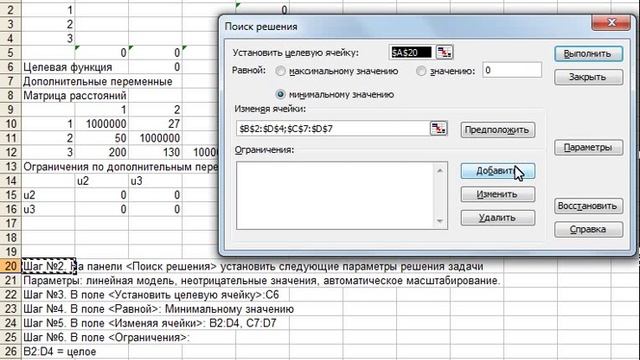Click the cell with value 130

(156, 152)
